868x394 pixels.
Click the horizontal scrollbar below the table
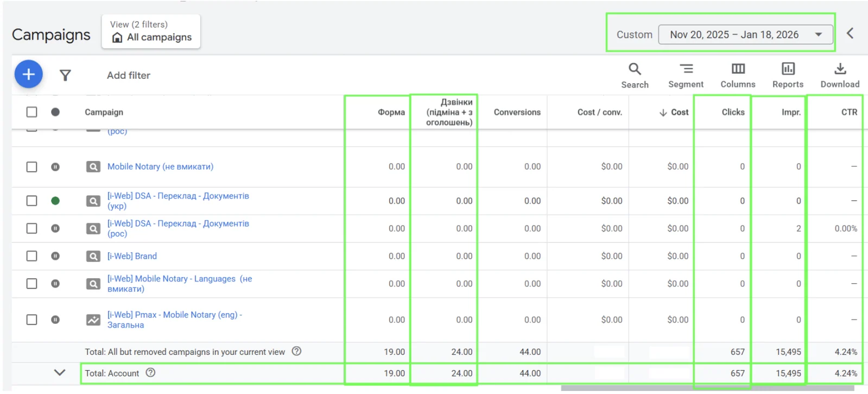pyautogui.click(x=707, y=388)
